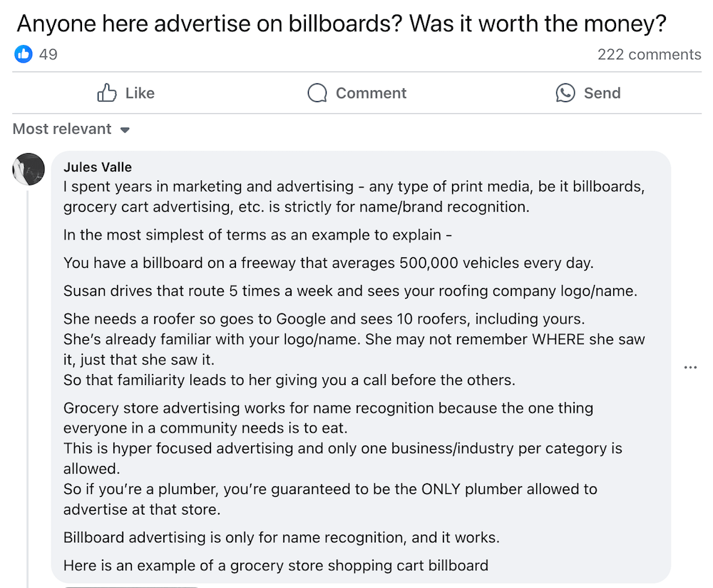Click the billboard question post title
Viewport: 713px width, 588px height.
coord(342,24)
